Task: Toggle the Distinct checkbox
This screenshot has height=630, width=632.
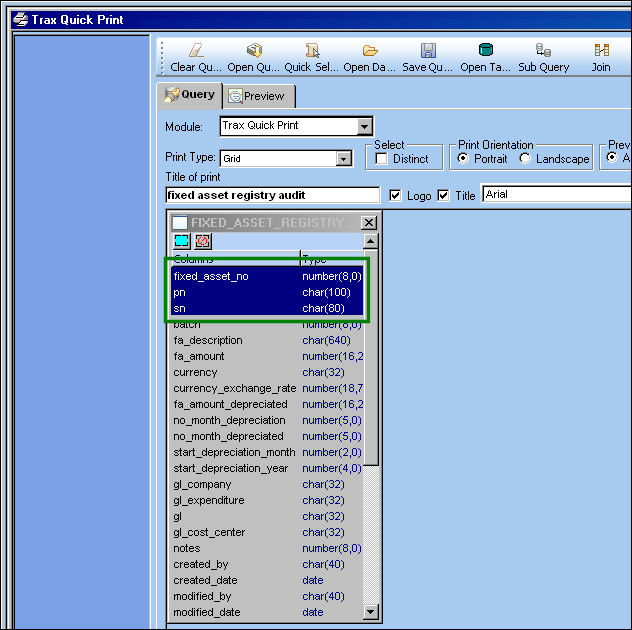Action: click(x=381, y=158)
